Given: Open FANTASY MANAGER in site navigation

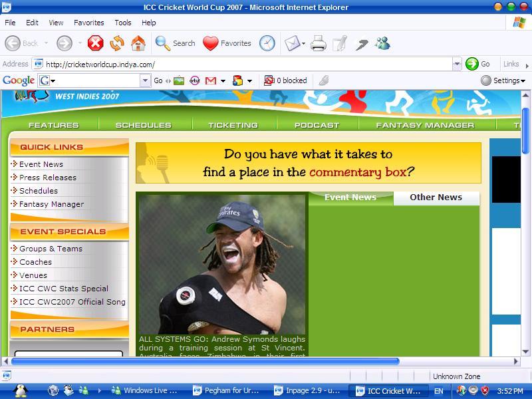Looking at the screenshot, I should [x=425, y=125].
